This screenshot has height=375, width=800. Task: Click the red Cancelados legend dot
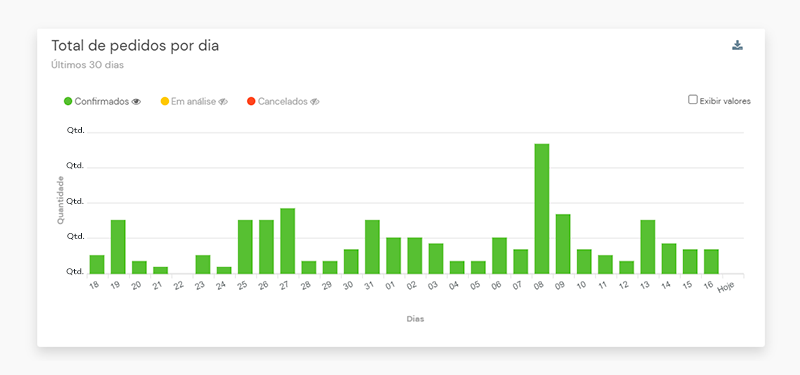251,102
